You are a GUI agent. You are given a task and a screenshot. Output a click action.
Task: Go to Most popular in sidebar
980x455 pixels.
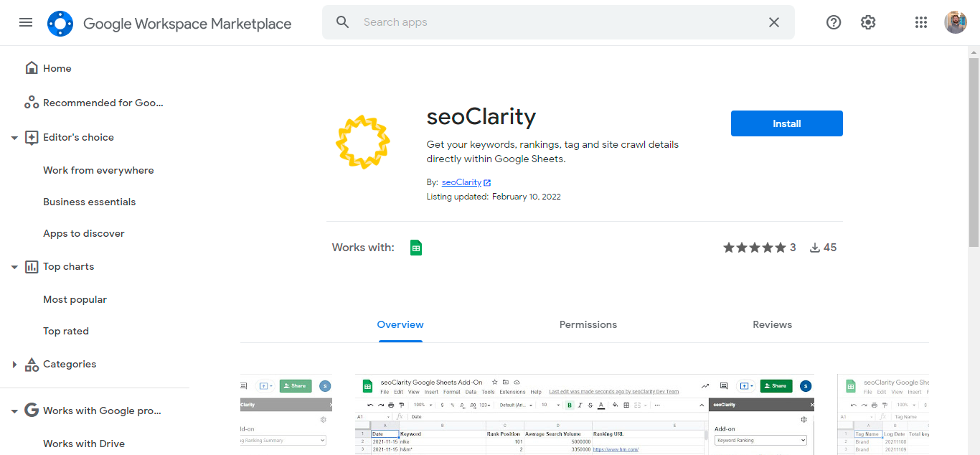75,299
